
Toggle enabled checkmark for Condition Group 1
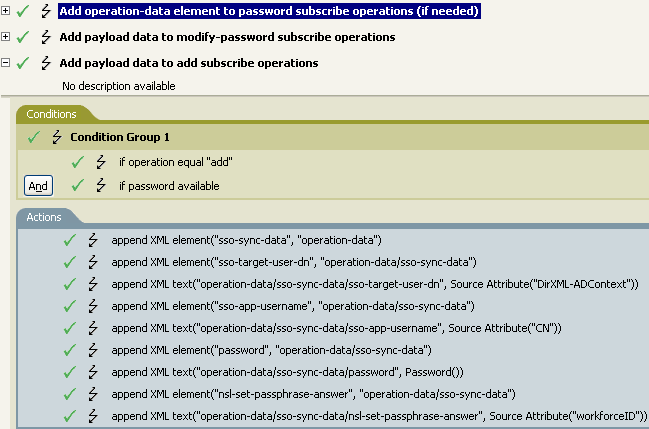tap(34, 137)
